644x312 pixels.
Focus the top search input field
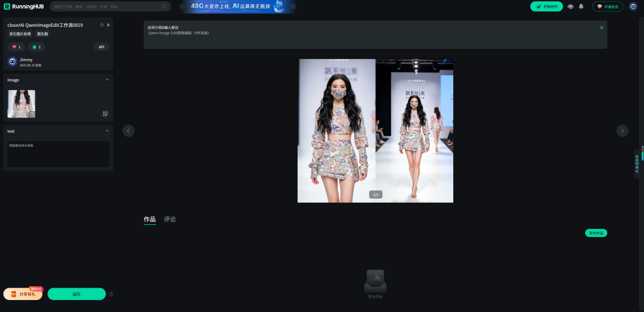[x=110, y=6]
